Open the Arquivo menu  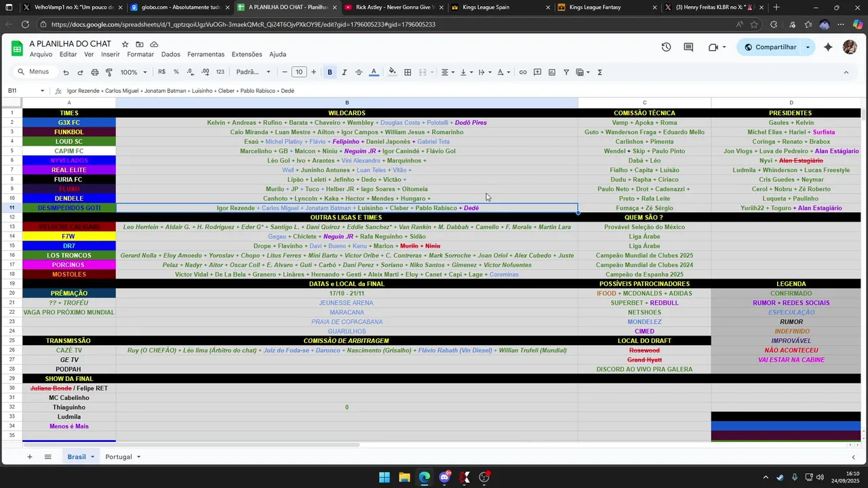click(x=41, y=54)
